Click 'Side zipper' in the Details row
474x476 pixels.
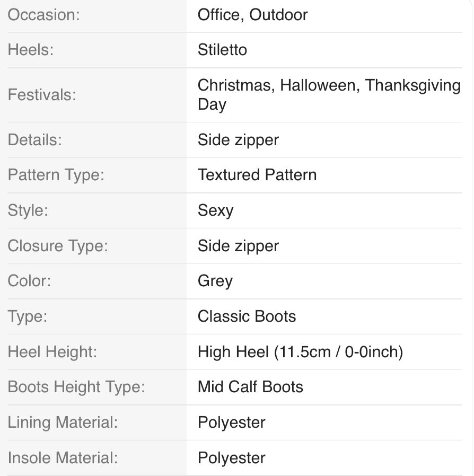(238, 140)
